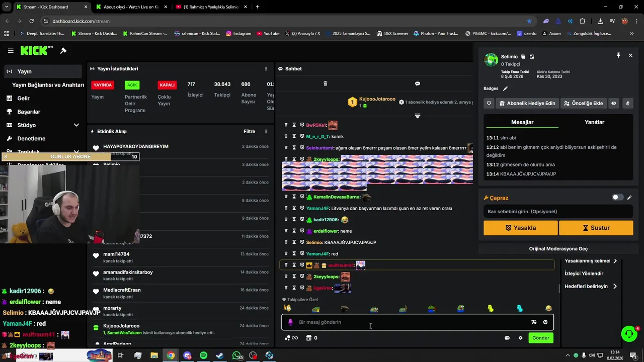The height and width of the screenshot is (362, 644).
Task: Open the browser tab search dropdown
Action: point(7,7)
